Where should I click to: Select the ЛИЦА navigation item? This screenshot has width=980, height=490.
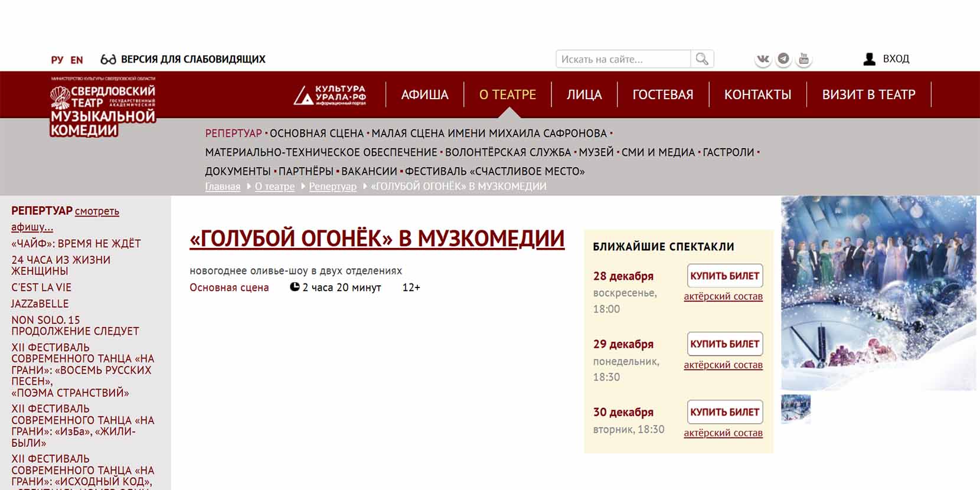coord(584,94)
